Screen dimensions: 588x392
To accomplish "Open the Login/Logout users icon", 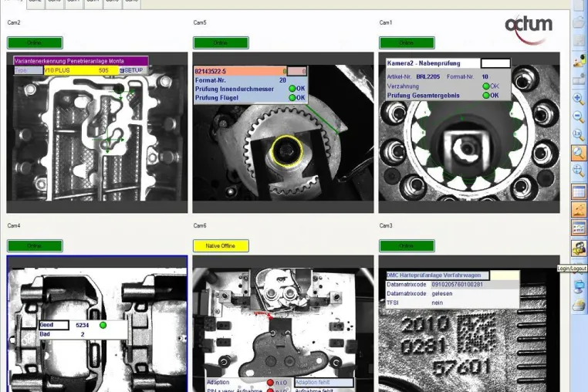I will click(x=579, y=248).
